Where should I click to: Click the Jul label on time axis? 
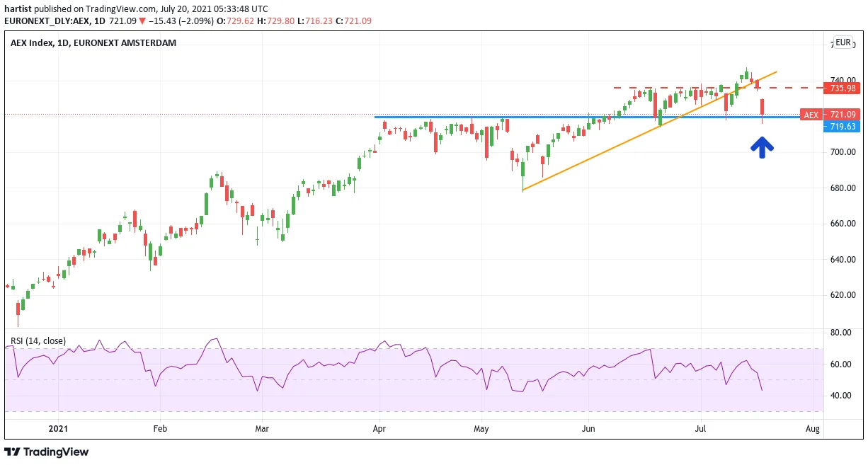702,429
